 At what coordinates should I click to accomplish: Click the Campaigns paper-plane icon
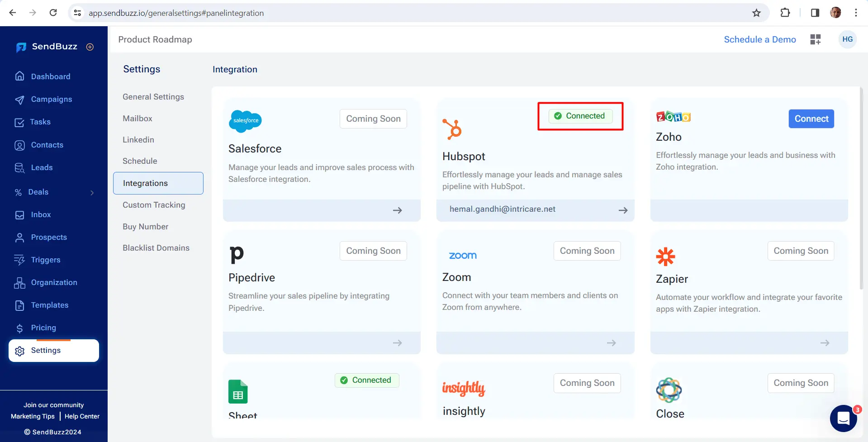click(19, 100)
